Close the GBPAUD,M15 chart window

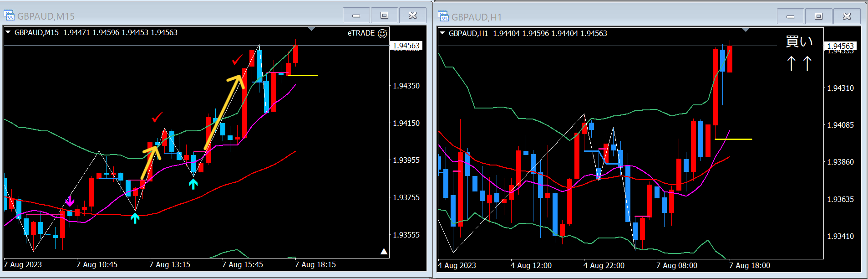click(413, 15)
